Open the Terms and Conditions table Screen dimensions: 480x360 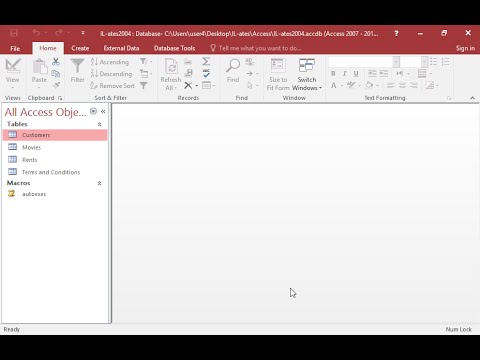pos(55,172)
